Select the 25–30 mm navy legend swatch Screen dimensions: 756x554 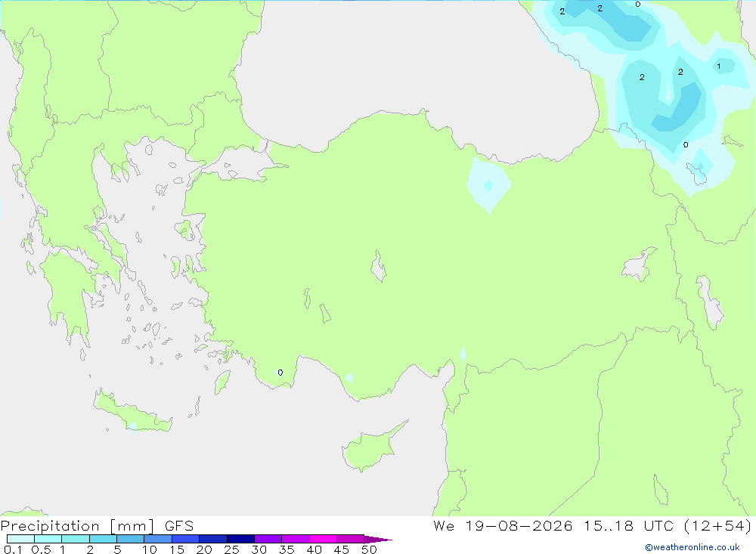point(240,539)
